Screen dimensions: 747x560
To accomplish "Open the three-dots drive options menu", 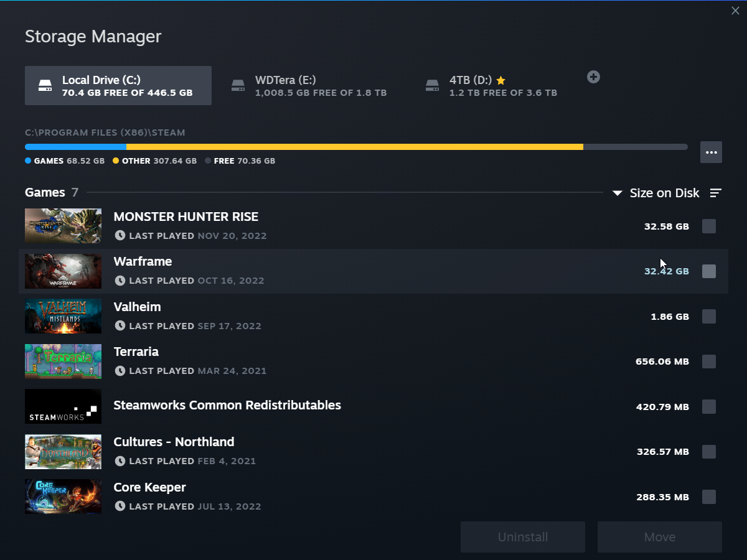I will 711,152.
